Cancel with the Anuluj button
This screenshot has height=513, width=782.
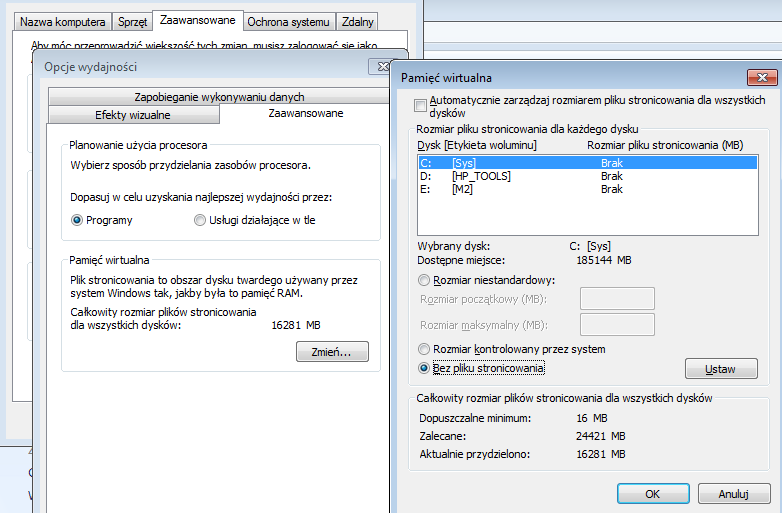point(734,494)
